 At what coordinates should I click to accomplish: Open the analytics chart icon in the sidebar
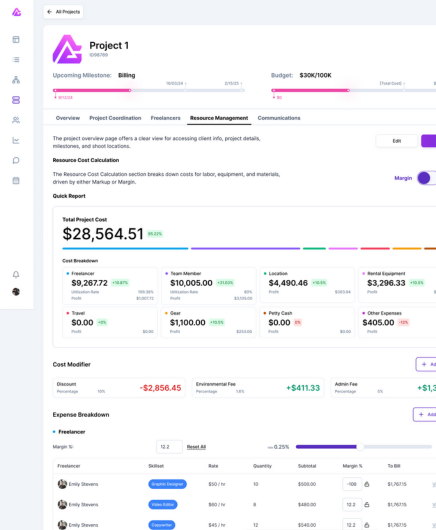click(16, 140)
